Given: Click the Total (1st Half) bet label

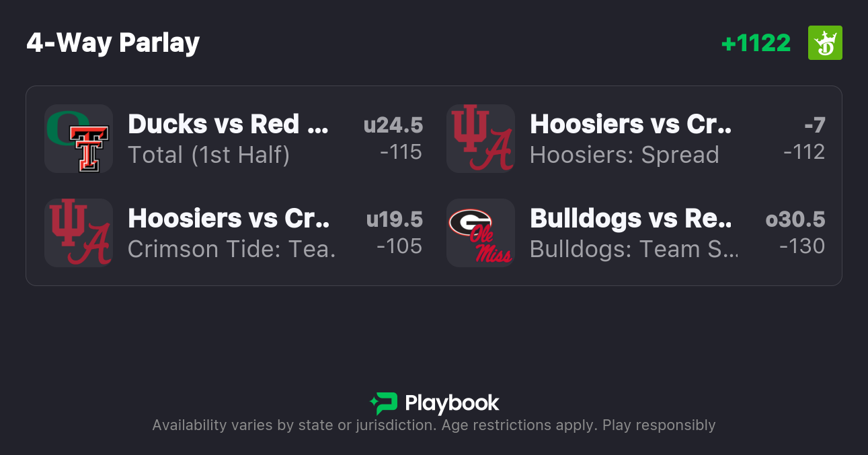Looking at the screenshot, I should [208, 155].
